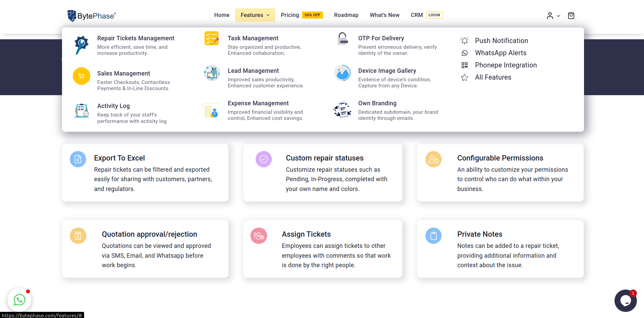
Task: Open the Roadmap page
Action: point(346,15)
